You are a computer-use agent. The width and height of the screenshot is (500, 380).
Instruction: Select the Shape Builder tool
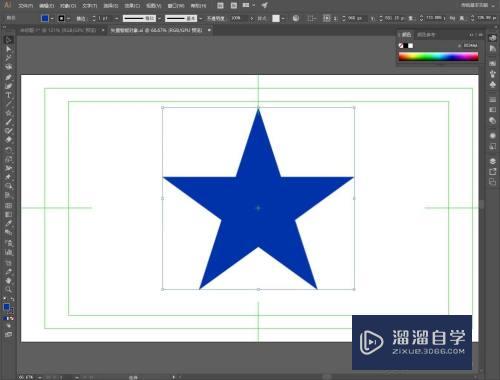9,186
